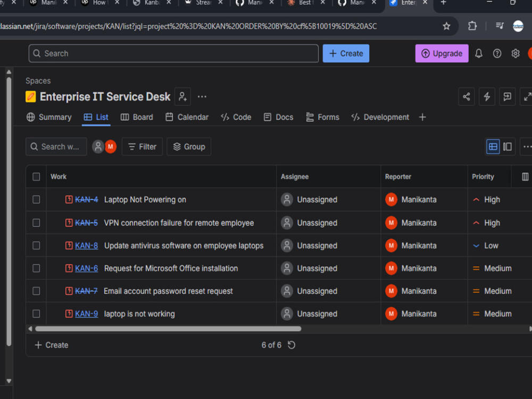Open the list view more options ellipsis
Viewport: 532px width, 399px height.
tap(527, 147)
